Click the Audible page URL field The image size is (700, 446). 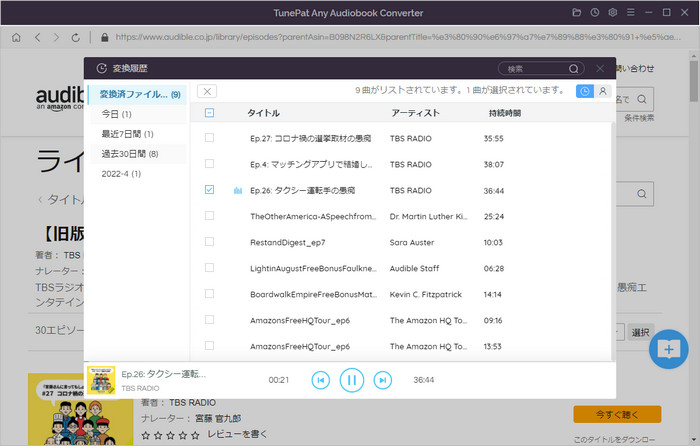(x=398, y=37)
